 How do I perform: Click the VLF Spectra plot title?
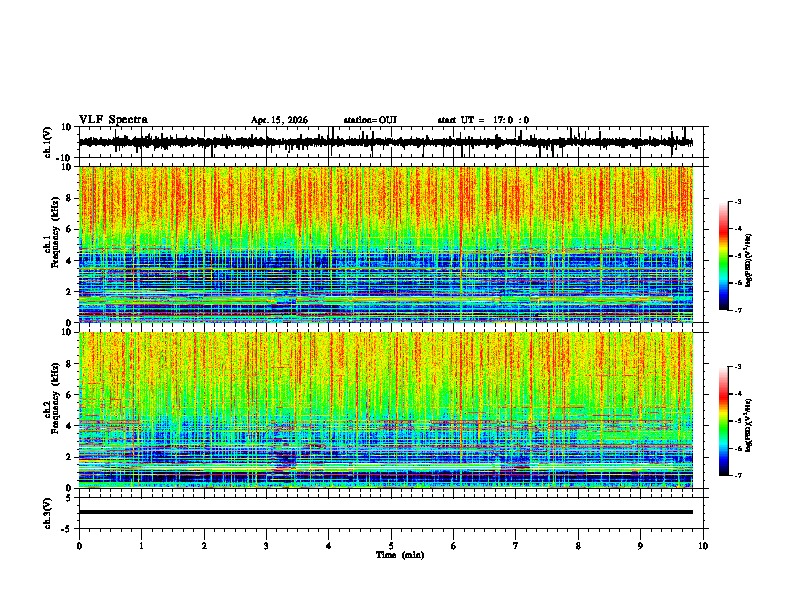click(x=113, y=120)
